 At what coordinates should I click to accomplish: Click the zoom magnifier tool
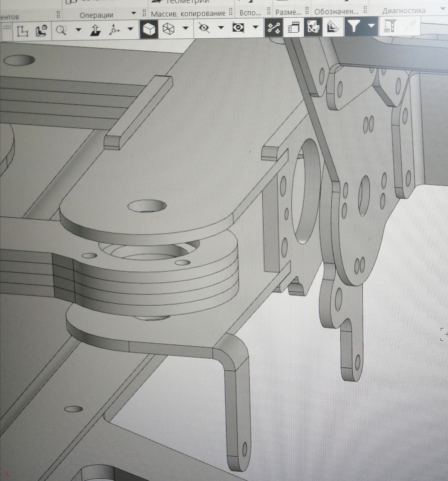61,30
